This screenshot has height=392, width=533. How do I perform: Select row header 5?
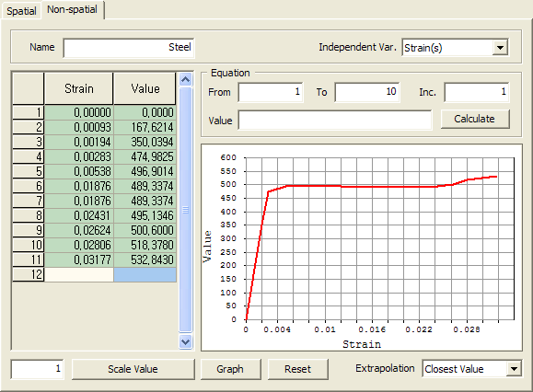[x=29, y=171]
